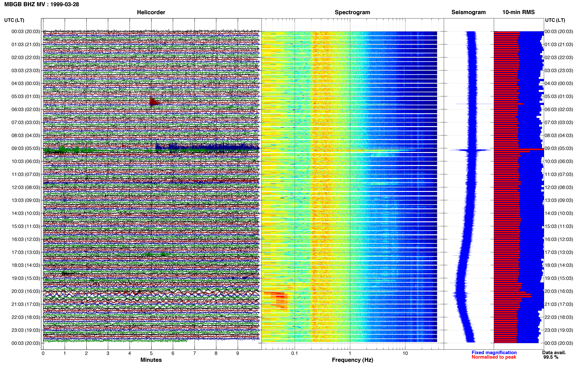
Task: Select left time label '06:03 (02:03)'
Action: click(26, 109)
